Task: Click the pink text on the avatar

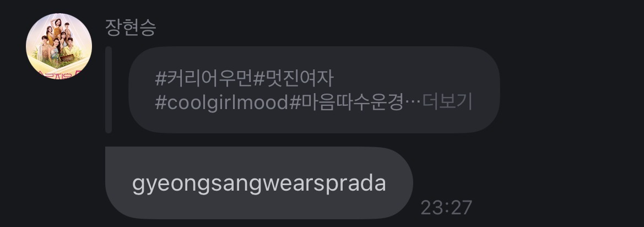Action: pyautogui.click(x=59, y=75)
